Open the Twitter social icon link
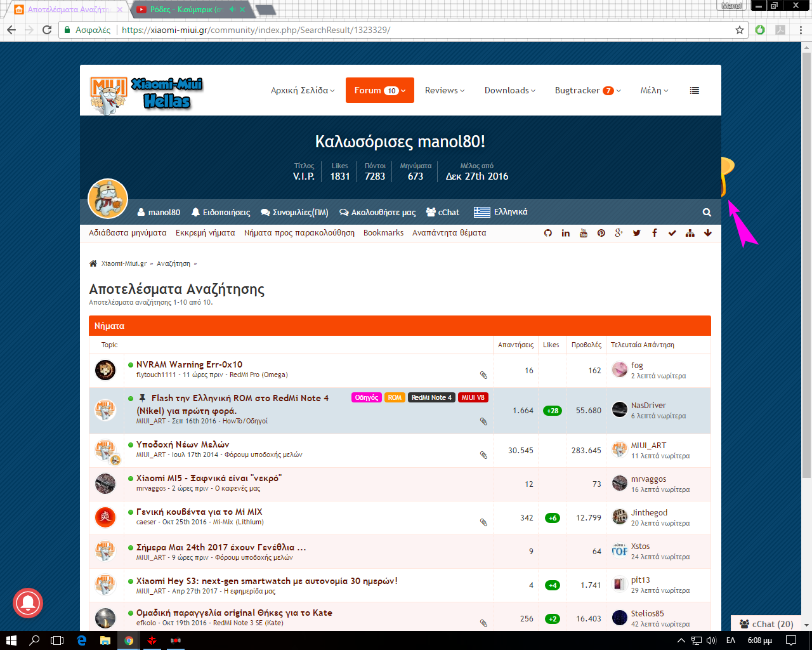Screen dimensions: 812x650 click(637, 233)
